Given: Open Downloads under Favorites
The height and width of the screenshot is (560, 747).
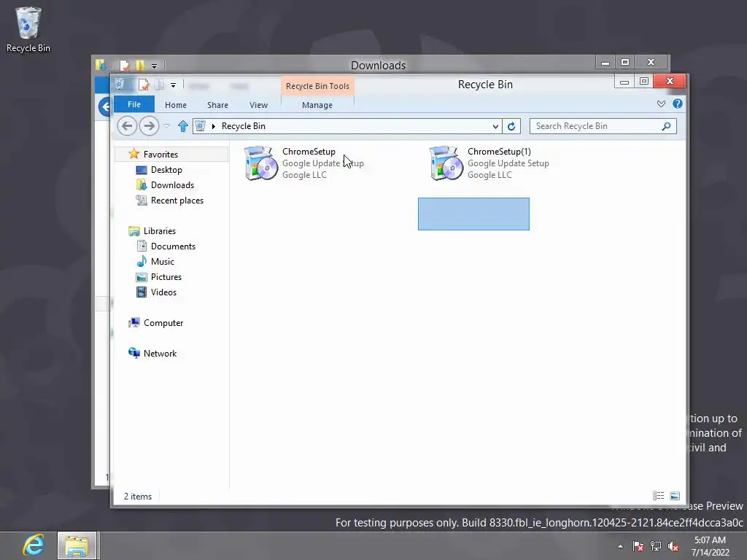Looking at the screenshot, I should point(172,184).
